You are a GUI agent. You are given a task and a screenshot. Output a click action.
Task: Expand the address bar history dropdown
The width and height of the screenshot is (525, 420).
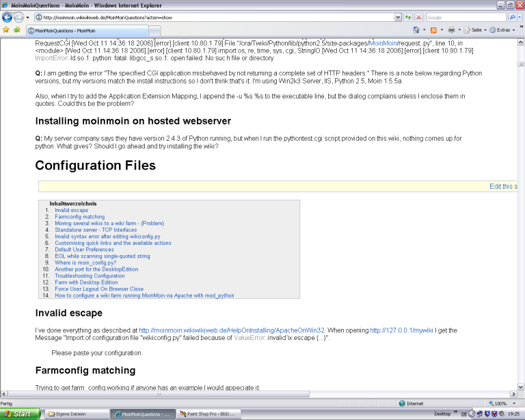click(x=398, y=17)
